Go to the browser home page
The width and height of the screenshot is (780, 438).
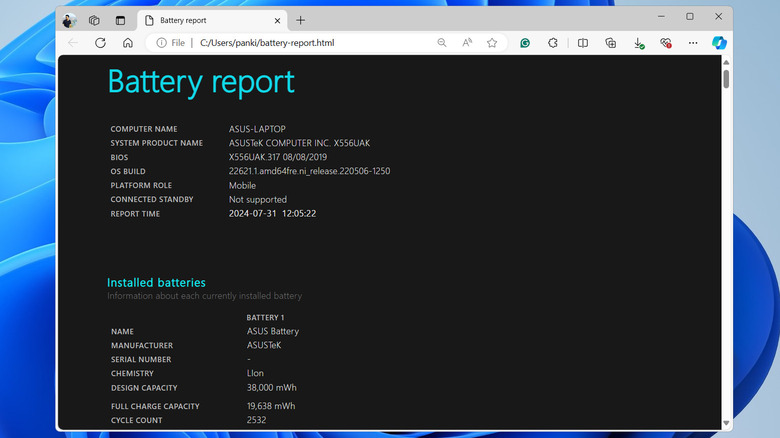(x=128, y=43)
